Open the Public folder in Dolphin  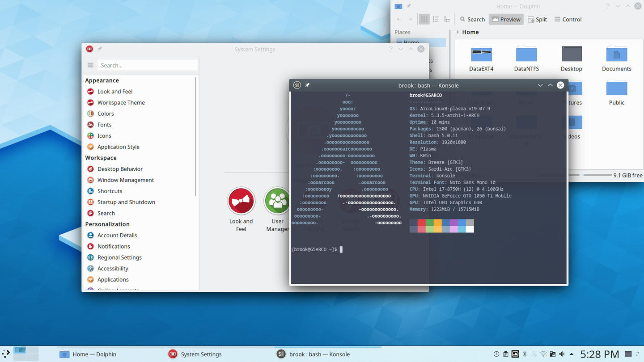coord(617,93)
